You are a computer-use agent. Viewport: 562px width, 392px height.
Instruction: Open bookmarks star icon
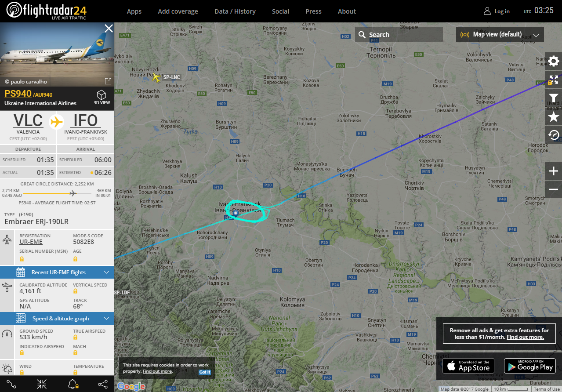tap(553, 116)
